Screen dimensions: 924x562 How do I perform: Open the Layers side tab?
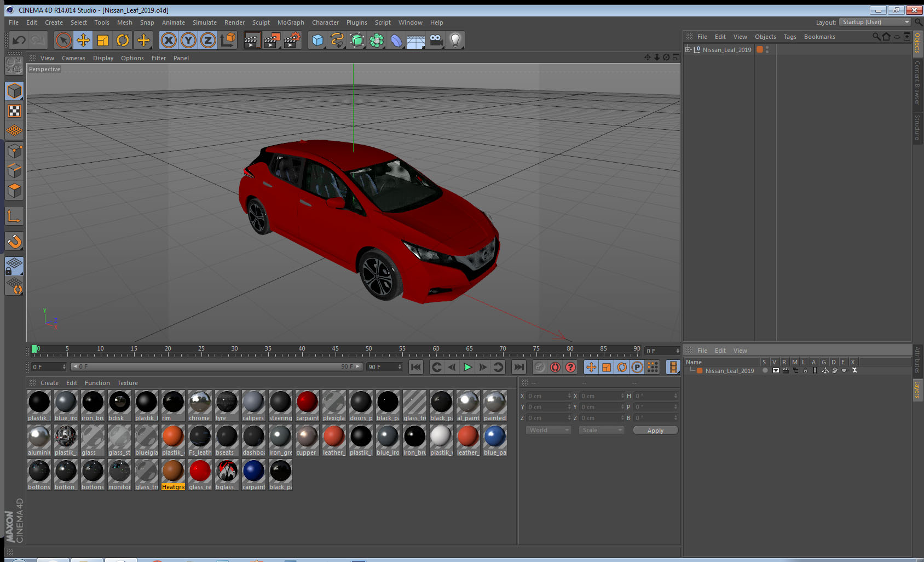(x=917, y=389)
